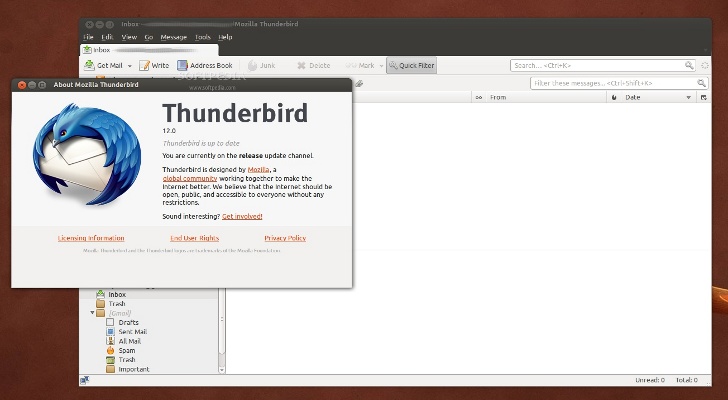Viewport: 728px width, 400px height.
Task: Open Licensing Information link
Action: [91, 238]
